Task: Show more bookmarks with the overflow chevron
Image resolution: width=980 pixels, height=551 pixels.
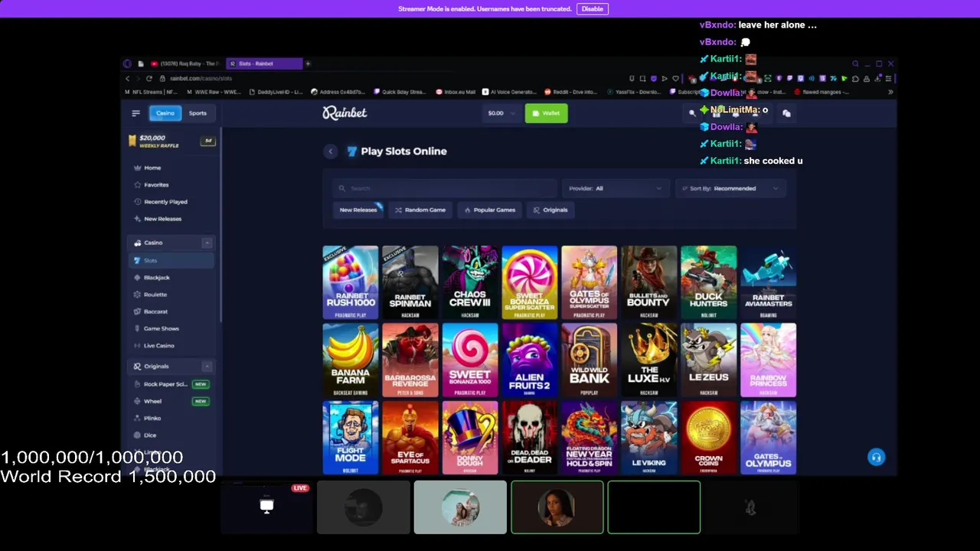Action: [x=890, y=92]
